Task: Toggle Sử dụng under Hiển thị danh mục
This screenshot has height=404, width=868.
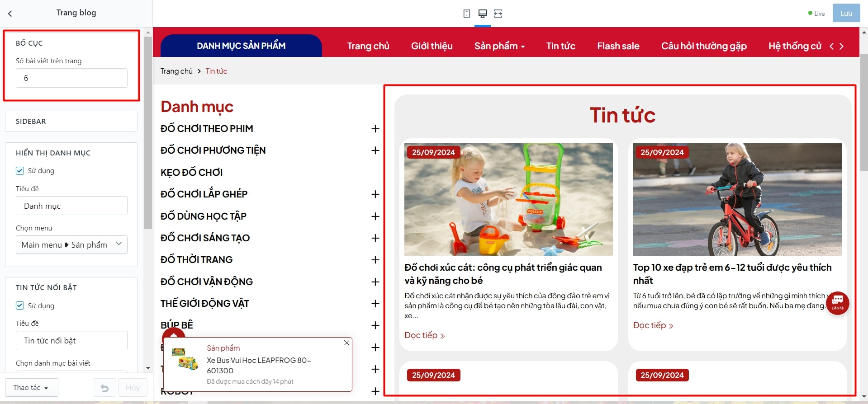Action: click(x=20, y=171)
